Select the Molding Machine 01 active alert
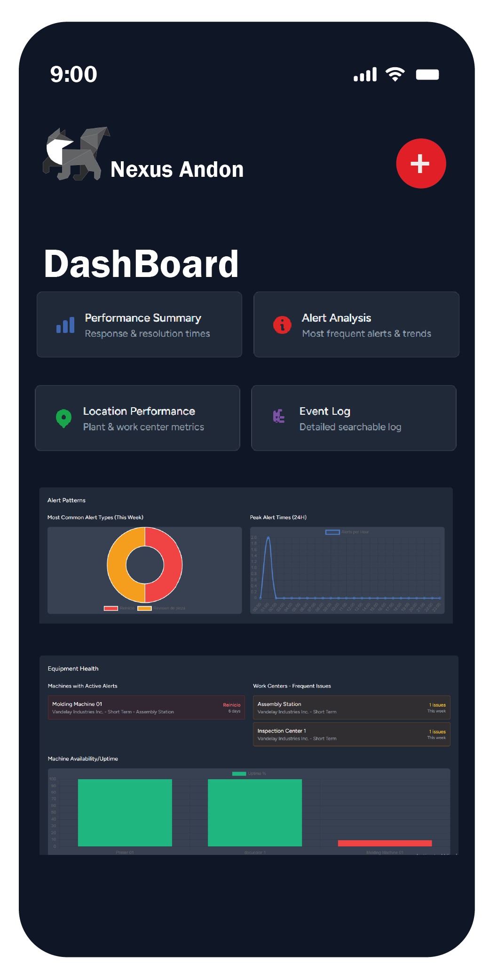This screenshot has height=980, width=490. 146,707
